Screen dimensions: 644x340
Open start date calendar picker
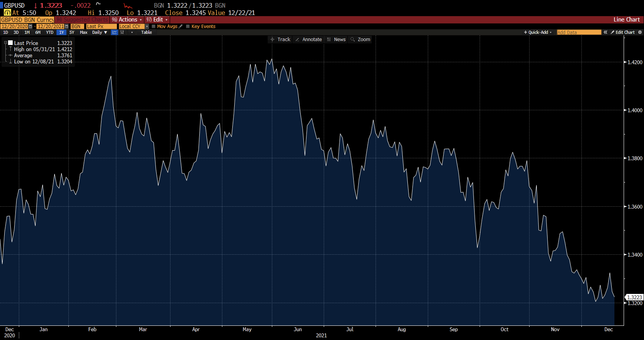click(x=30, y=27)
